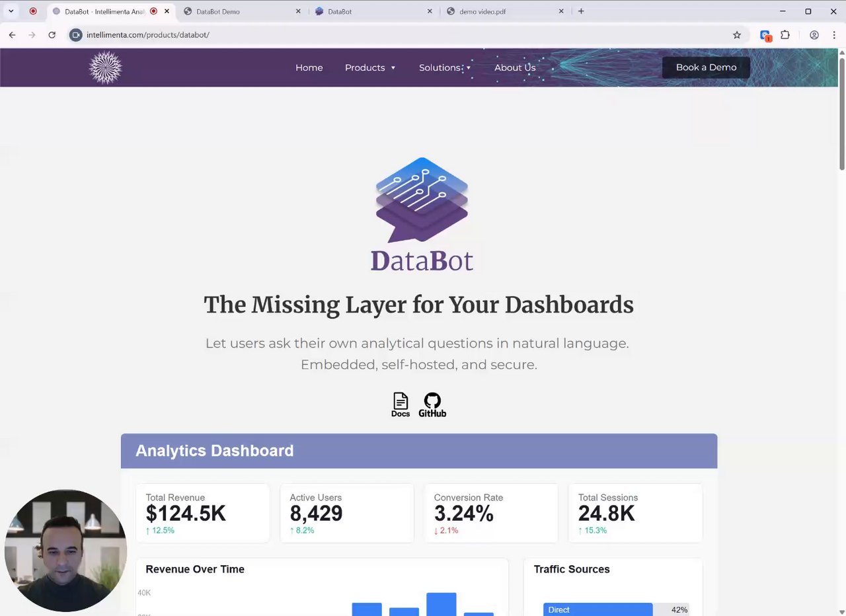The image size is (846, 616).
Task: Close the DataBot Demo tab
Action: 298,11
